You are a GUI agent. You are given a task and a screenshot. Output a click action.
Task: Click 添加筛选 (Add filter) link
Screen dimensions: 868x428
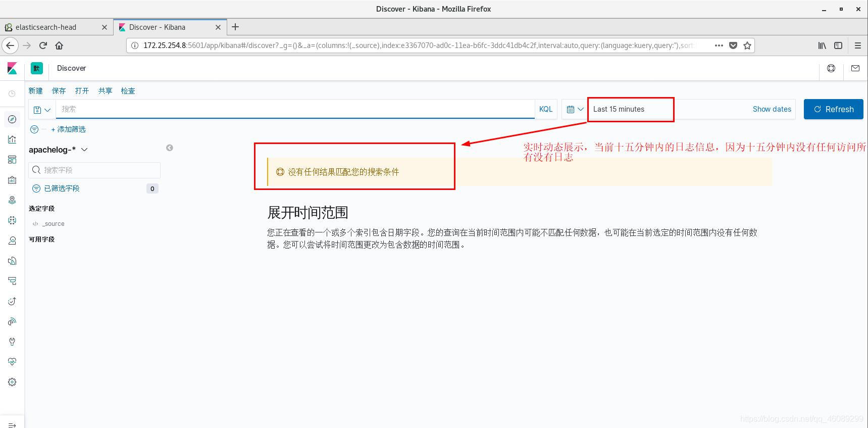coord(68,129)
